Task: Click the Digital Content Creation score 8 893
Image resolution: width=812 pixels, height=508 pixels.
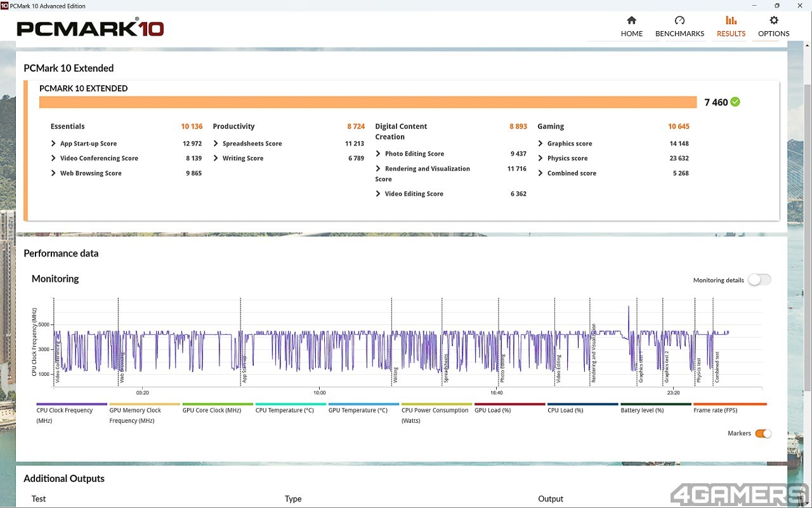Action: pos(518,126)
